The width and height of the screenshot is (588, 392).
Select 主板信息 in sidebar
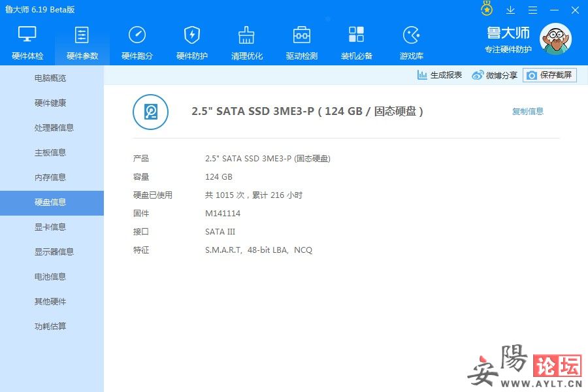(x=52, y=152)
